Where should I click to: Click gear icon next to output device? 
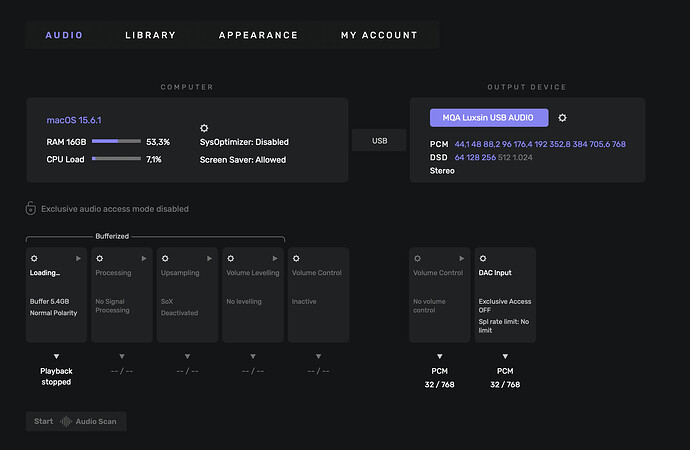coord(562,118)
